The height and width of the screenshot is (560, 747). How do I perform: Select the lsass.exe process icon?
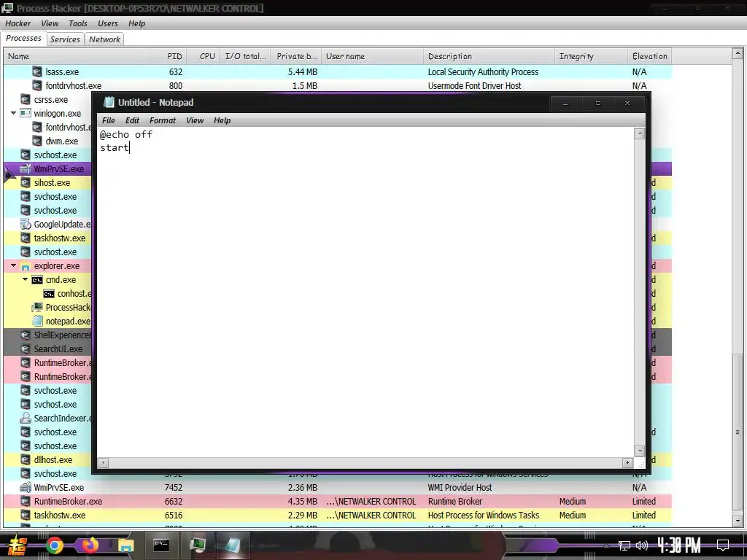point(37,72)
